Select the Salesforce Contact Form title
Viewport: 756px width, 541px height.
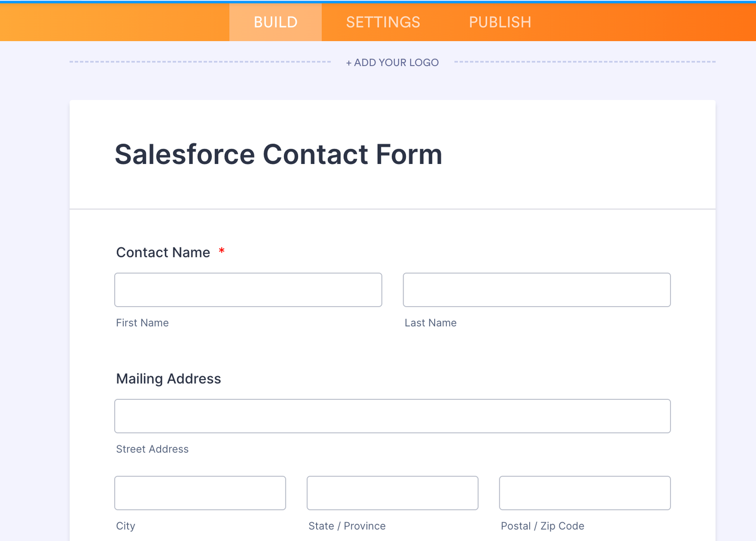(278, 155)
